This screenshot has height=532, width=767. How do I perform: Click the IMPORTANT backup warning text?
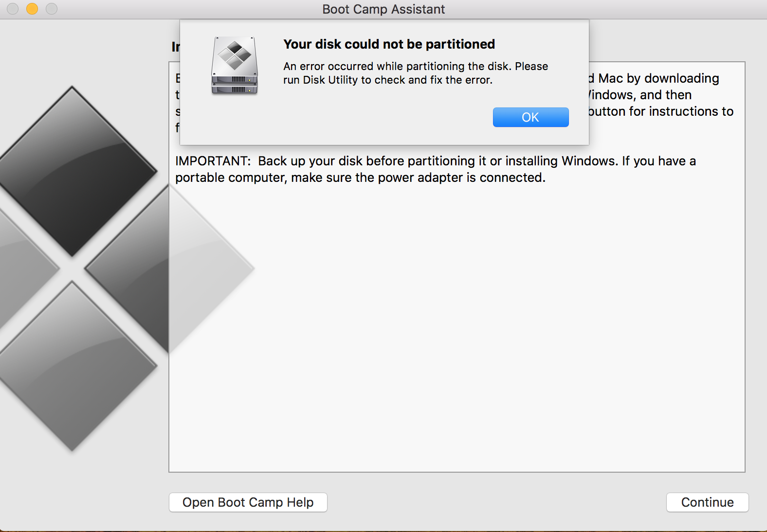pyautogui.click(x=436, y=169)
